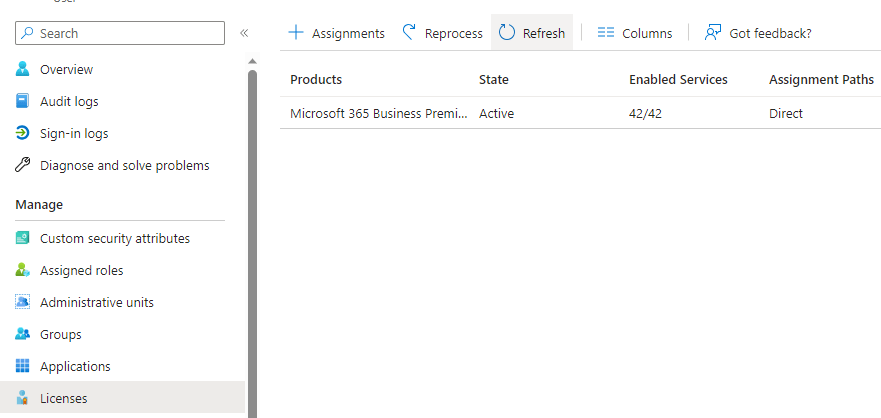Click the Applications grid icon
Image resolution: width=881 pixels, height=418 pixels.
[x=23, y=367]
